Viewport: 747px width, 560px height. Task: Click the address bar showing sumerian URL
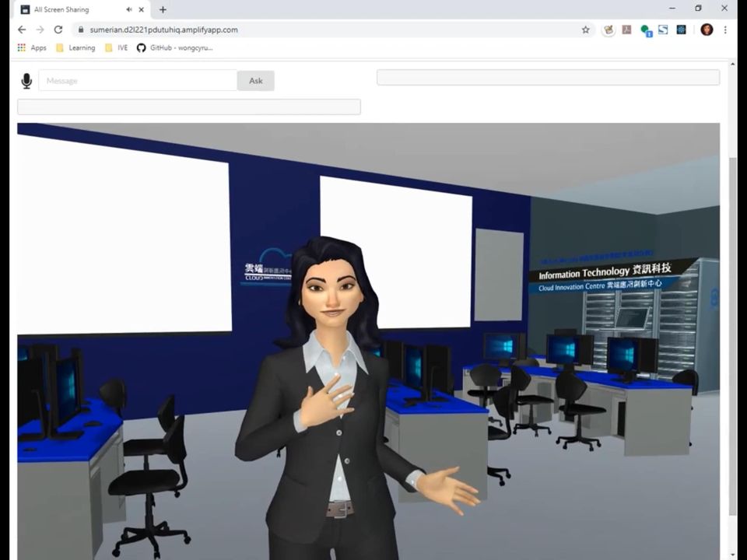tap(311, 30)
